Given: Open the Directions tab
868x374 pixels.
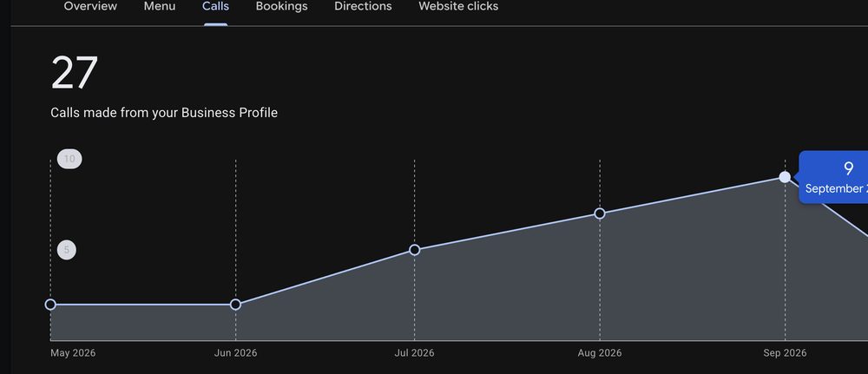Looking at the screenshot, I should pyautogui.click(x=363, y=7).
